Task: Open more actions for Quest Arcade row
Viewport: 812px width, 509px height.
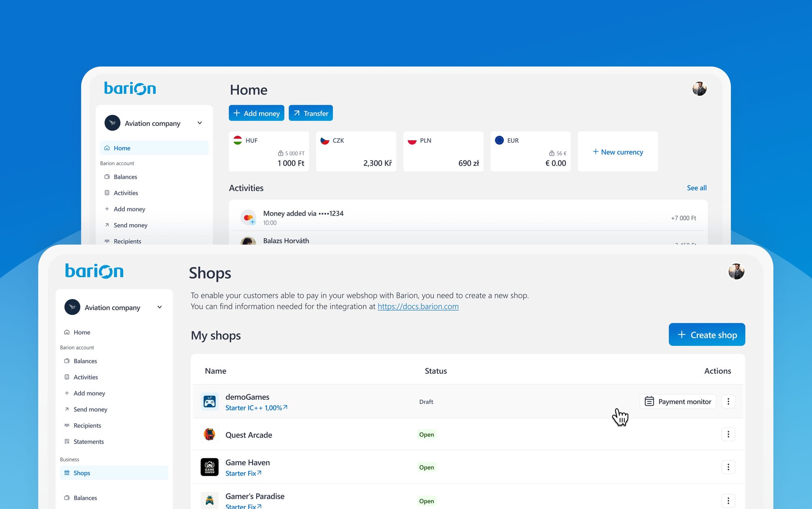Action: pos(728,434)
